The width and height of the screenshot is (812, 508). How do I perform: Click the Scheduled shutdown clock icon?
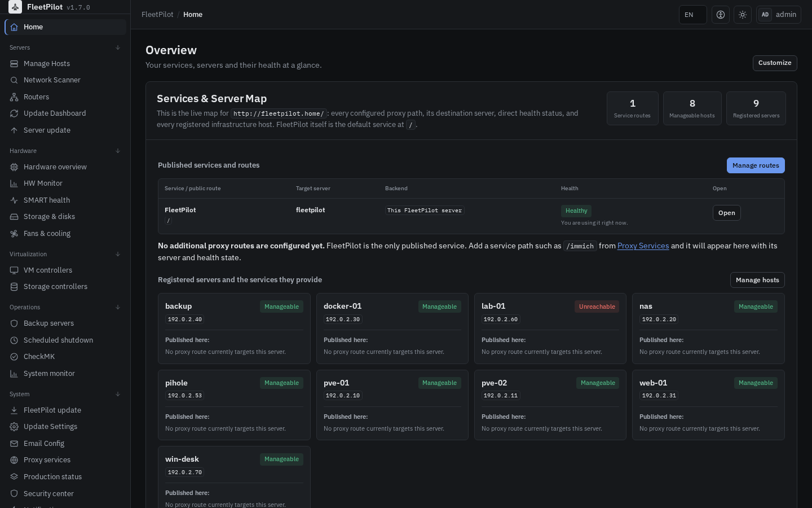14,340
